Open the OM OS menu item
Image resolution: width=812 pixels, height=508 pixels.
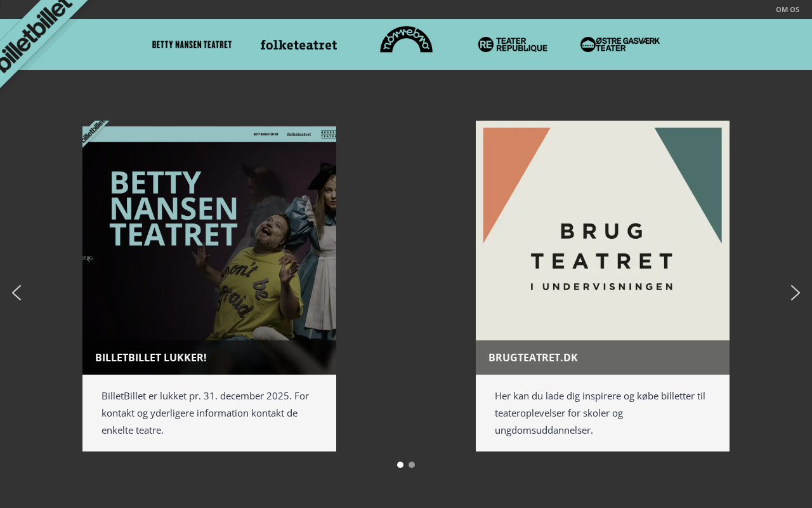(x=787, y=10)
